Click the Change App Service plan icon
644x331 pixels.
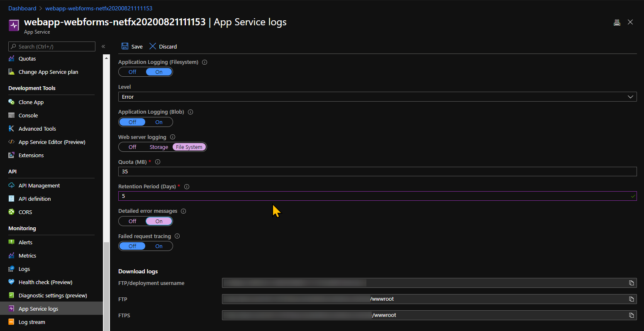11,72
